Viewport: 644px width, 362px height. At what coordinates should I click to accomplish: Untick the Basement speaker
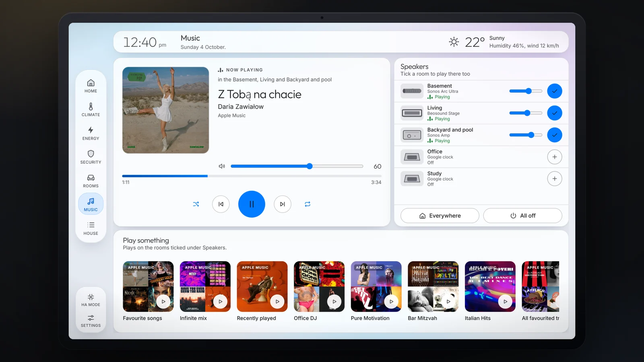pos(555,91)
